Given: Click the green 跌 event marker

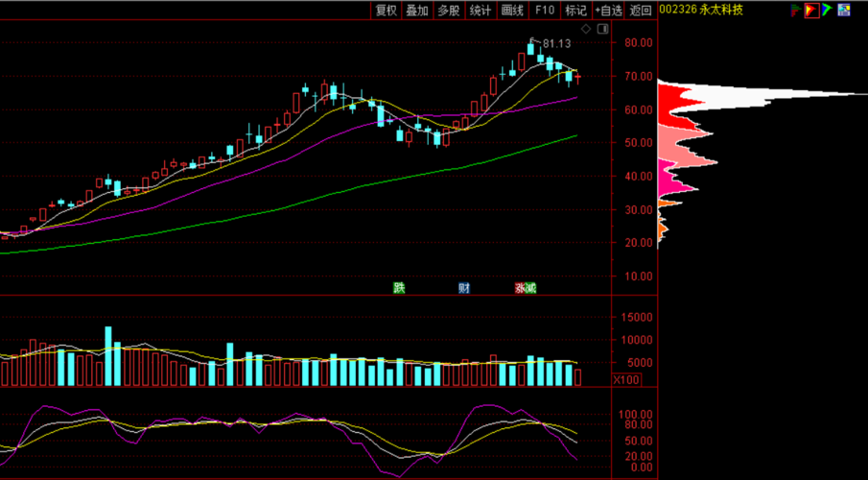Looking at the screenshot, I should (x=399, y=288).
